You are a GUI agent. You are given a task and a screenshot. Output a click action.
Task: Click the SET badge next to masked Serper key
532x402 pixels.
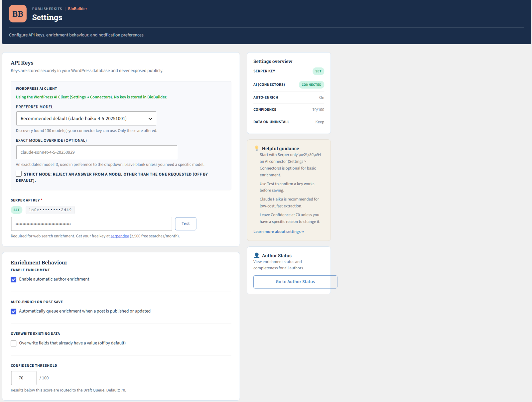click(x=17, y=210)
